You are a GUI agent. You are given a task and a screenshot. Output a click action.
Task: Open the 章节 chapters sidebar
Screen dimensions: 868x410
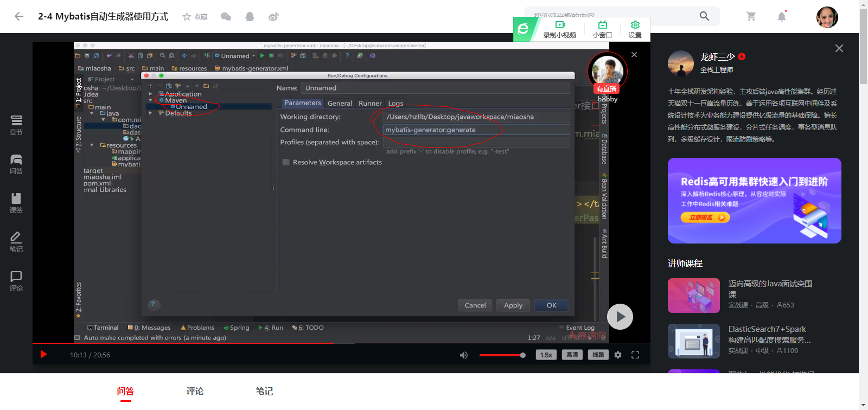click(x=16, y=125)
